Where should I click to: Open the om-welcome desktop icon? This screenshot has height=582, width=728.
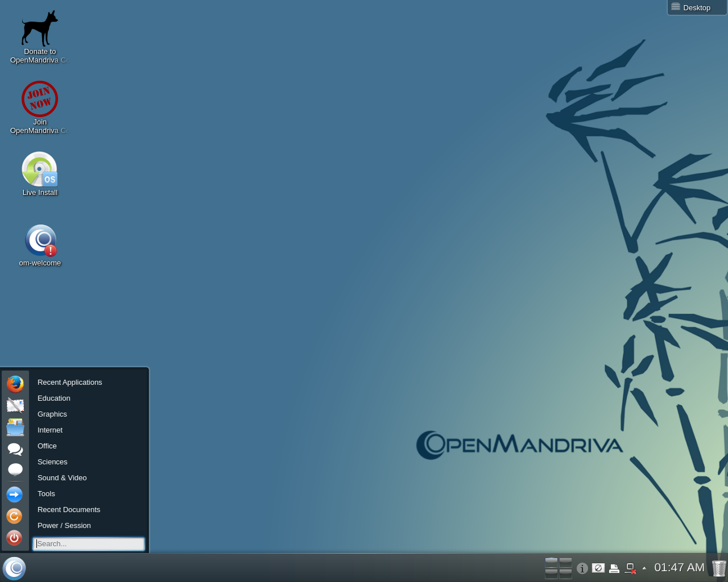pyautogui.click(x=40, y=240)
